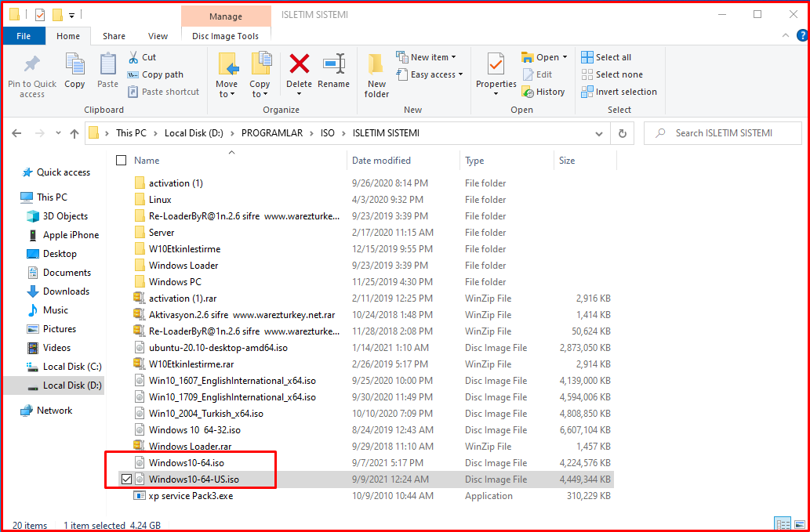Select the Network item in sidebar

pos(46,411)
